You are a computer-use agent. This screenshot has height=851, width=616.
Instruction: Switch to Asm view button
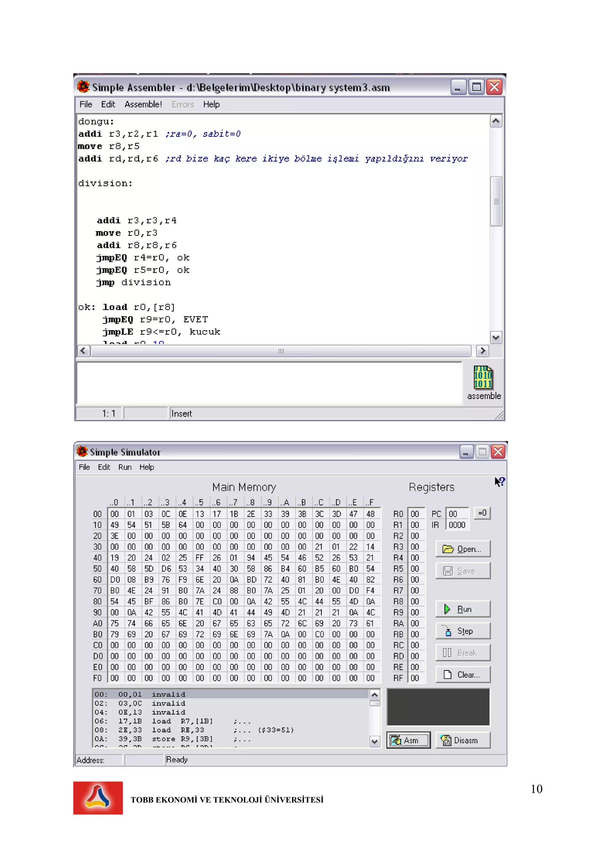coord(408,740)
